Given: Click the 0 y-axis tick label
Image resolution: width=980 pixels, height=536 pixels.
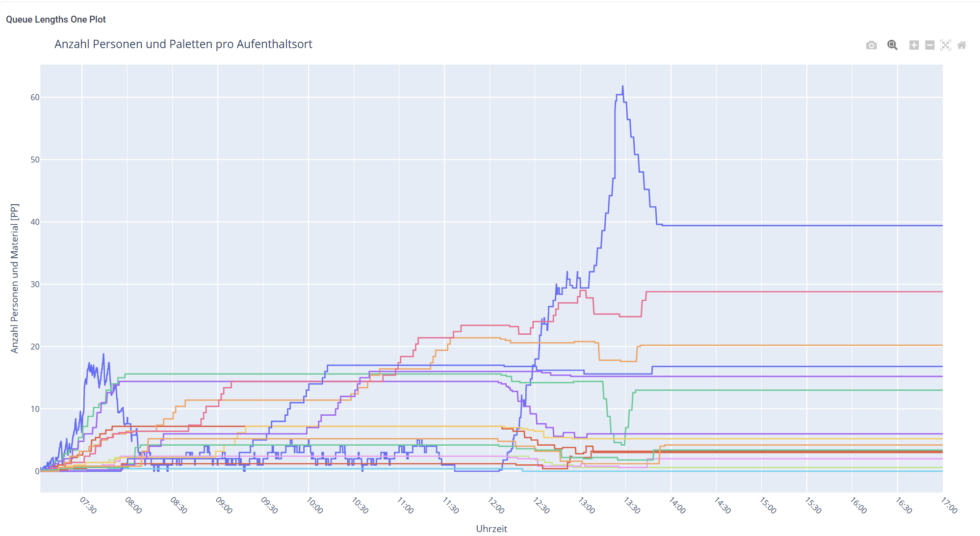Looking at the screenshot, I should [37, 471].
